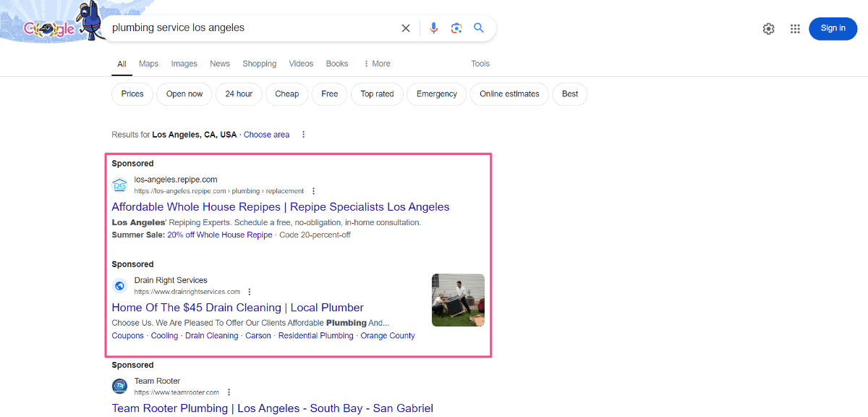868x417 pixels.
Task: Click the Drain Right Services globe favicon
Action: (119, 286)
